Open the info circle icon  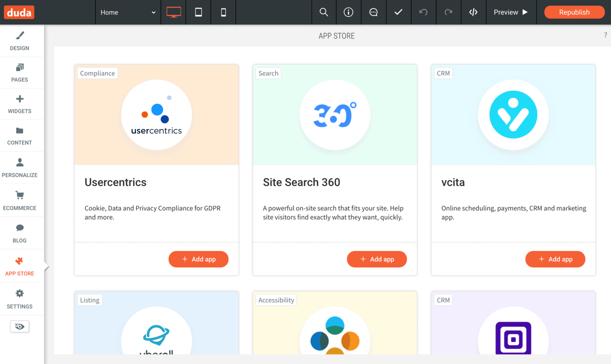point(349,12)
